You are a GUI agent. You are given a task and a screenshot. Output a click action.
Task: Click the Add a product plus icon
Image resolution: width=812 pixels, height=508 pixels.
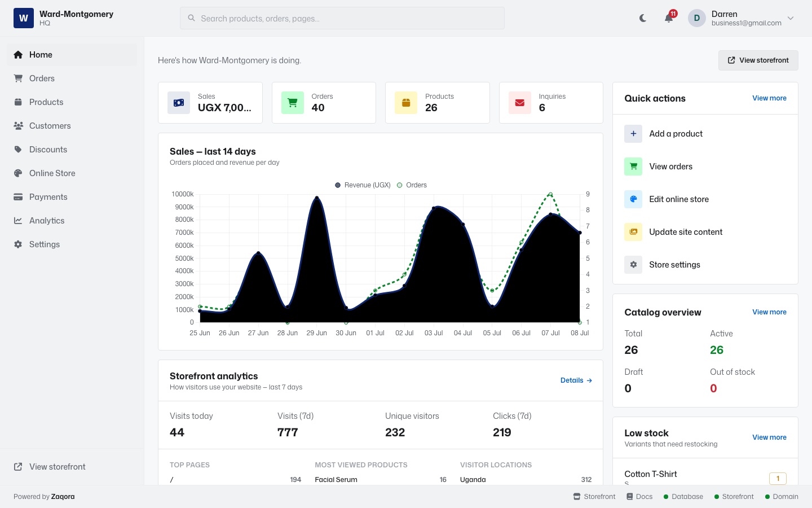pyautogui.click(x=633, y=134)
